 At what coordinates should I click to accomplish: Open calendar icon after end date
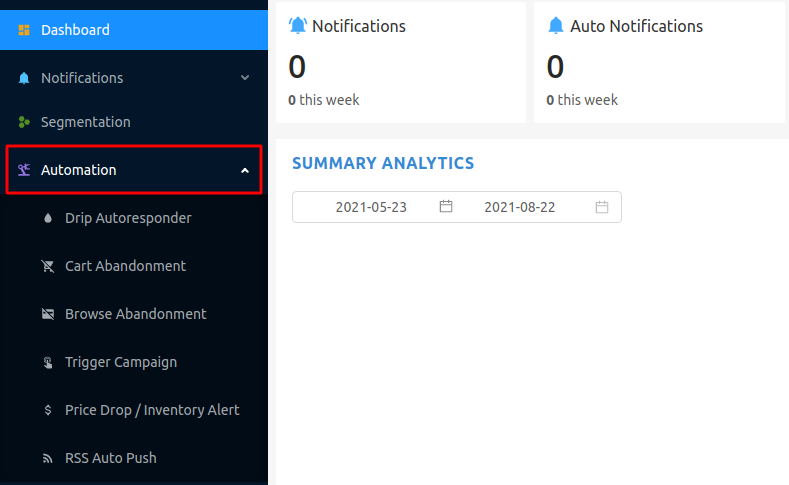[x=602, y=207]
